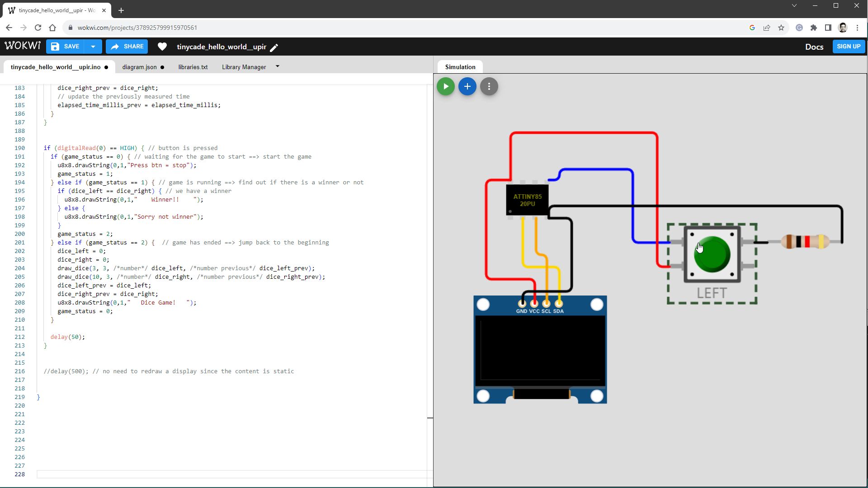The height and width of the screenshot is (488, 868).
Task: Click the Wokwi logo
Action: point(23,45)
